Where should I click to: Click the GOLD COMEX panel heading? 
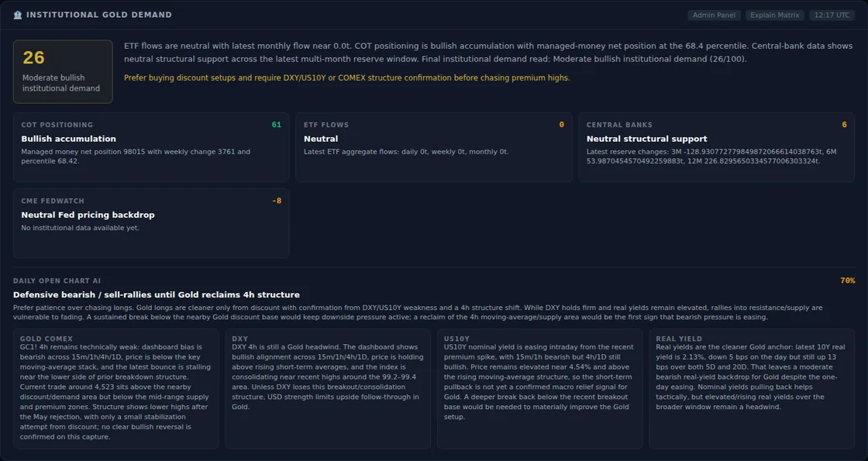(x=46, y=339)
